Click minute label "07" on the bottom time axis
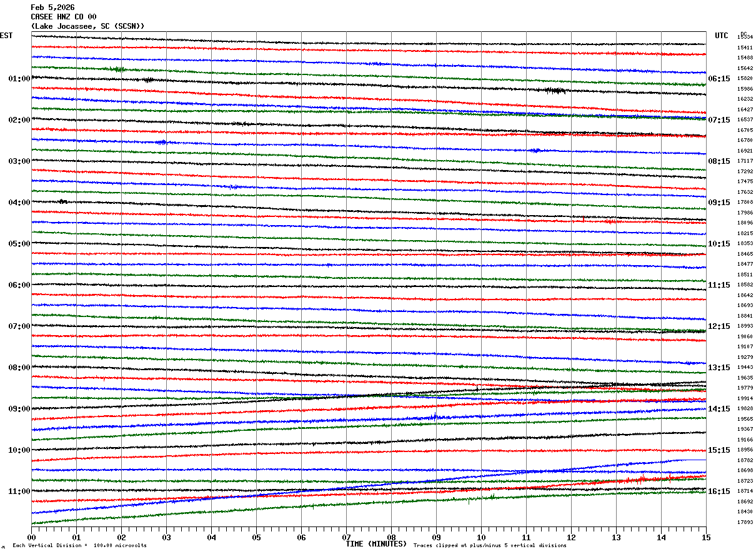 346,537
